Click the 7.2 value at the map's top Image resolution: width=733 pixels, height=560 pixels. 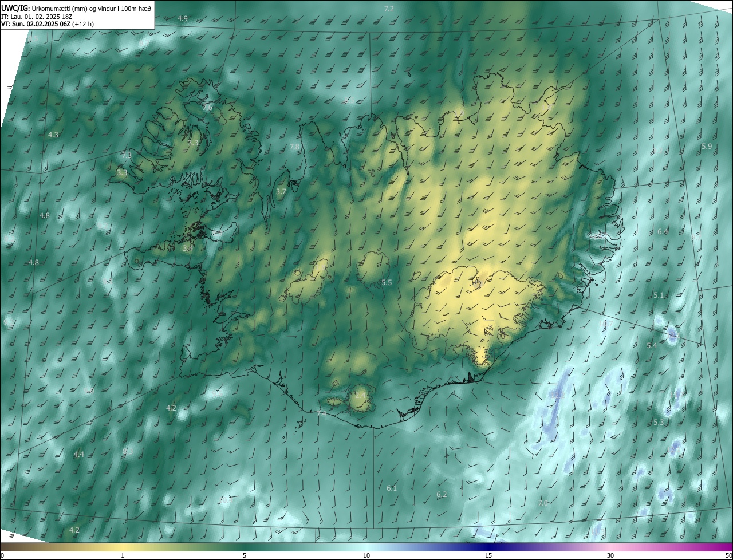pos(389,9)
